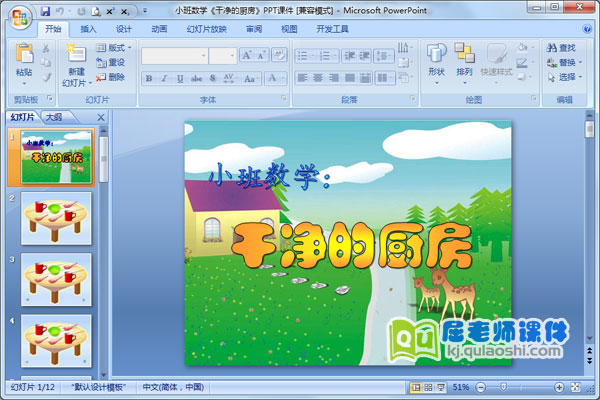The height and width of the screenshot is (400, 600).
Task: Click the Undo arrow icon
Action: tap(60, 11)
